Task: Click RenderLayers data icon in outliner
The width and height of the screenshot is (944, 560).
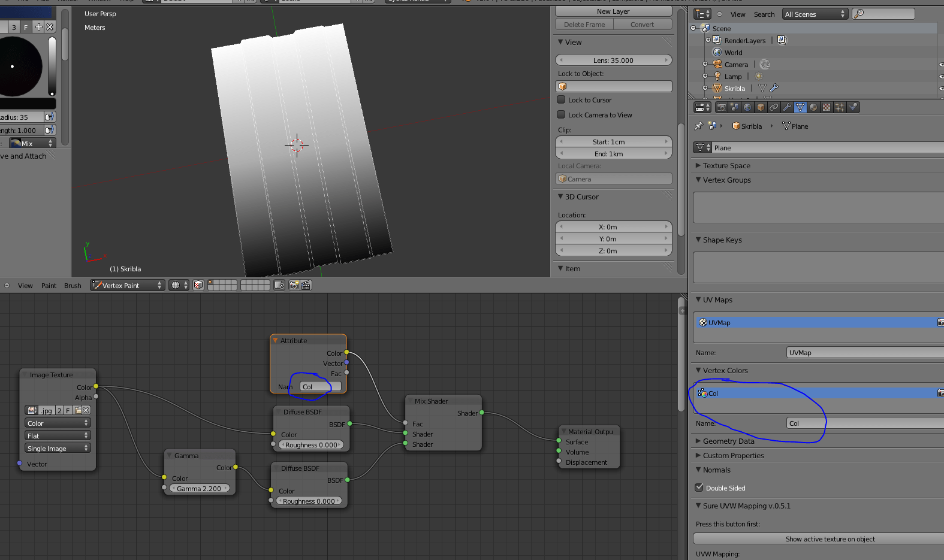Action: [x=782, y=40]
